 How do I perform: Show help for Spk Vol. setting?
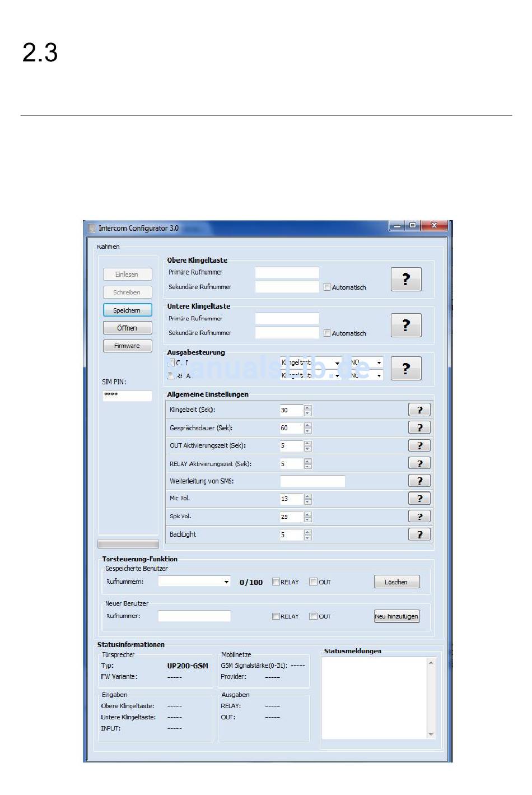click(419, 517)
